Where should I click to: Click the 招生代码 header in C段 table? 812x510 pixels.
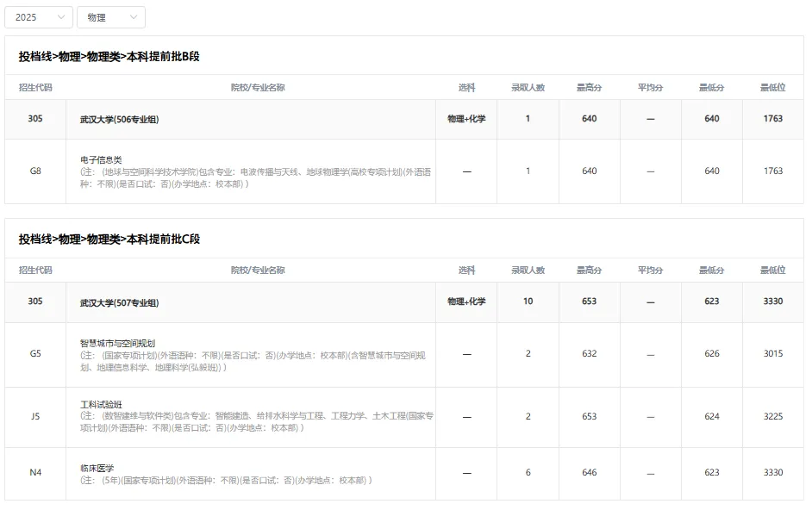[x=35, y=271]
